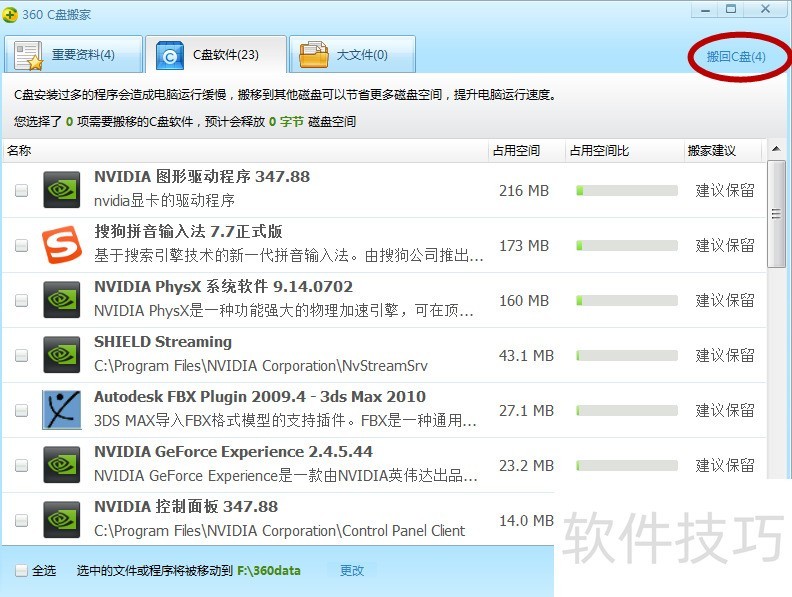Click 建议保留 in the SHIELD Streaming row
792x597 pixels.
tap(725, 356)
